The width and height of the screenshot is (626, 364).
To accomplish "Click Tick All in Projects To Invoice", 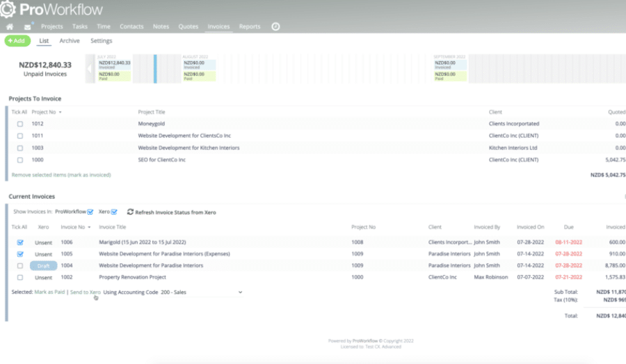I will 19,112.
